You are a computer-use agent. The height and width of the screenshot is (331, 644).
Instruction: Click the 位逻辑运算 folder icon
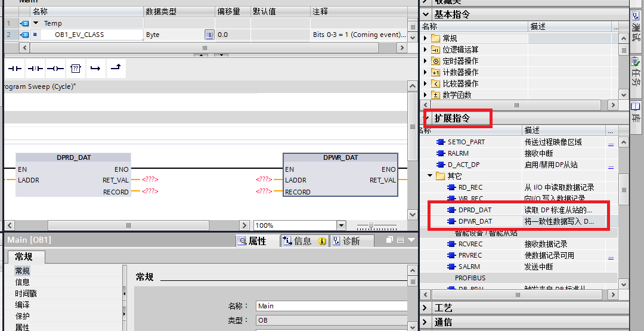pyautogui.click(x=435, y=50)
